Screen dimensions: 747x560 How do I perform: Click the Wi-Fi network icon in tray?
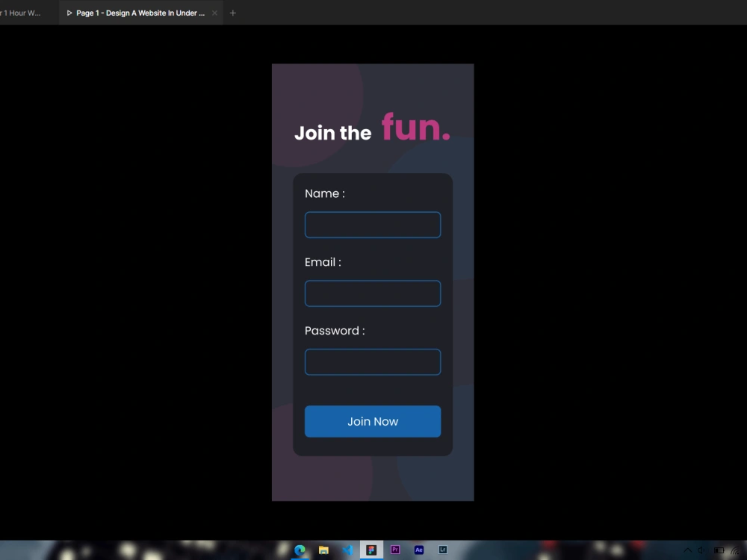coord(736,550)
